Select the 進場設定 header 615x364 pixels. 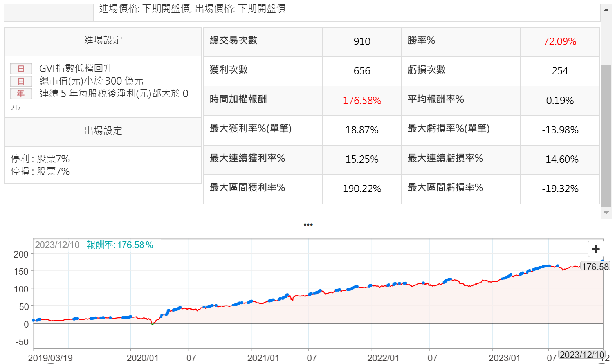click(103, 40)
